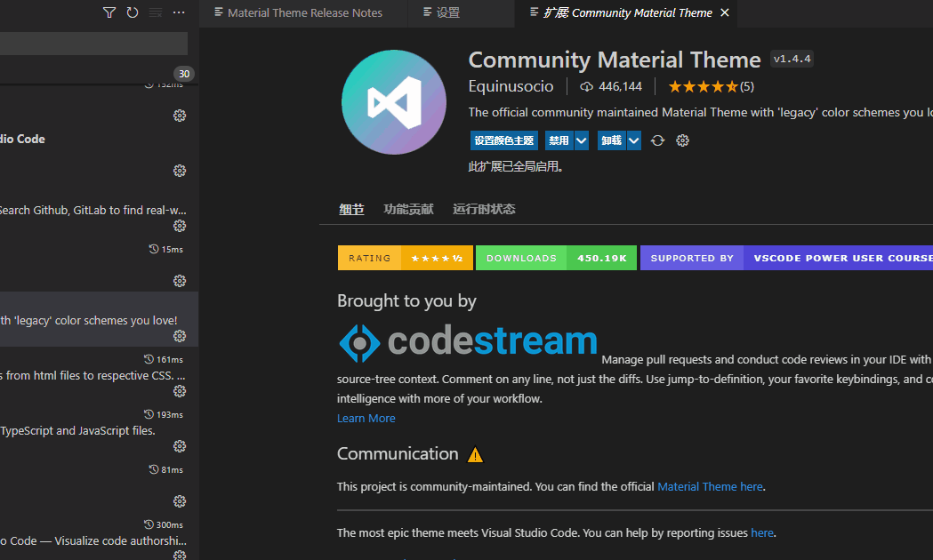Click the warning icon beside Communication

click(475, 455)
